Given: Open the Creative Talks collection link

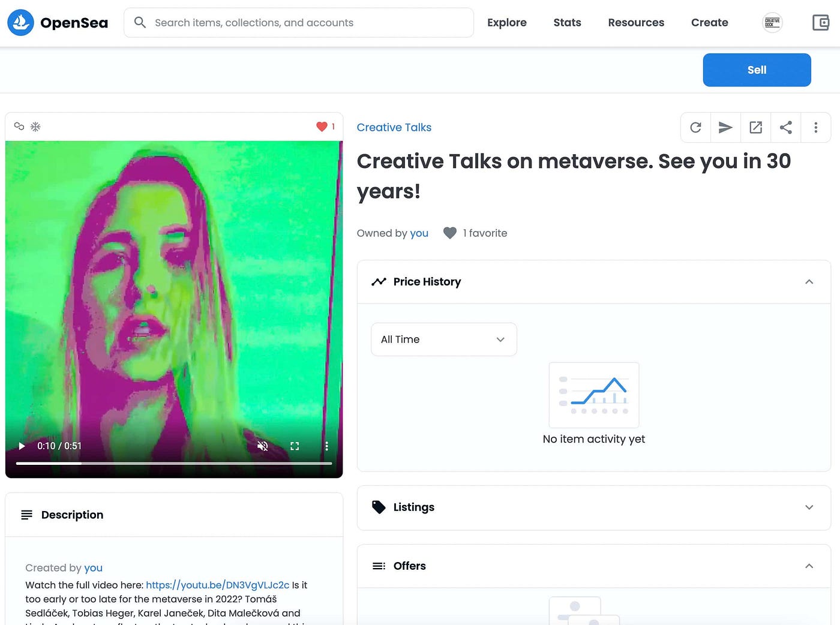Looking at the screenshot, I should coord(394,127).
